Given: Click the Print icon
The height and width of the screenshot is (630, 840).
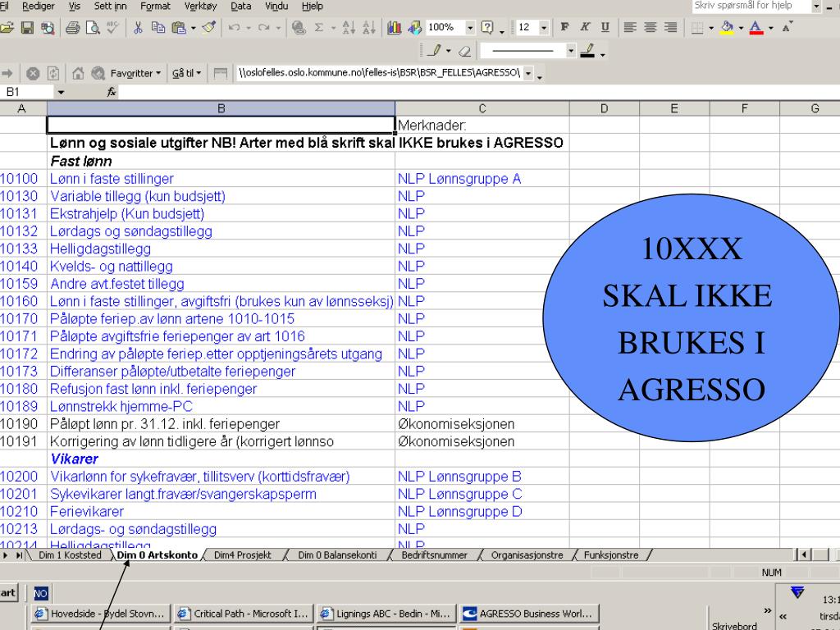Looking at the screenshot, I should pos(72,27).
